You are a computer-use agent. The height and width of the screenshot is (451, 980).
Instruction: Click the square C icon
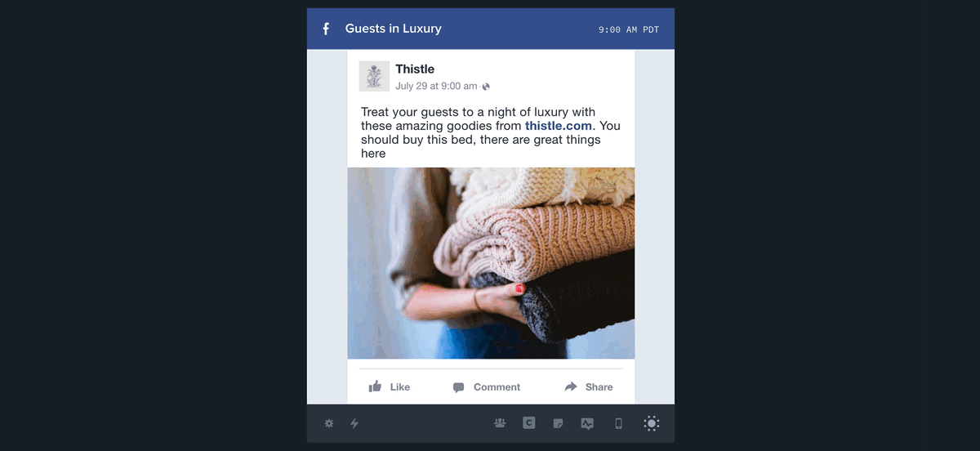tap(529, 423)
